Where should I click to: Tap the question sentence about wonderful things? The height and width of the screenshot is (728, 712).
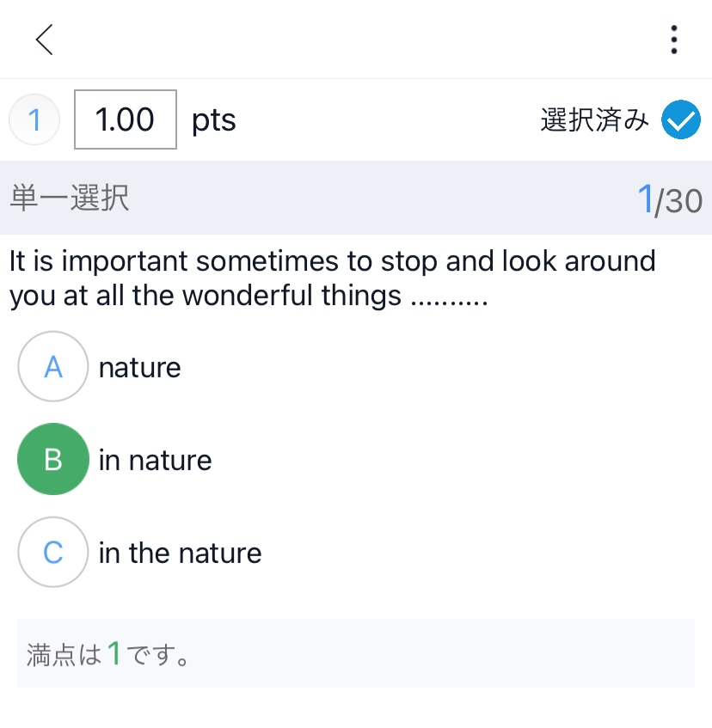click(332, 278)
